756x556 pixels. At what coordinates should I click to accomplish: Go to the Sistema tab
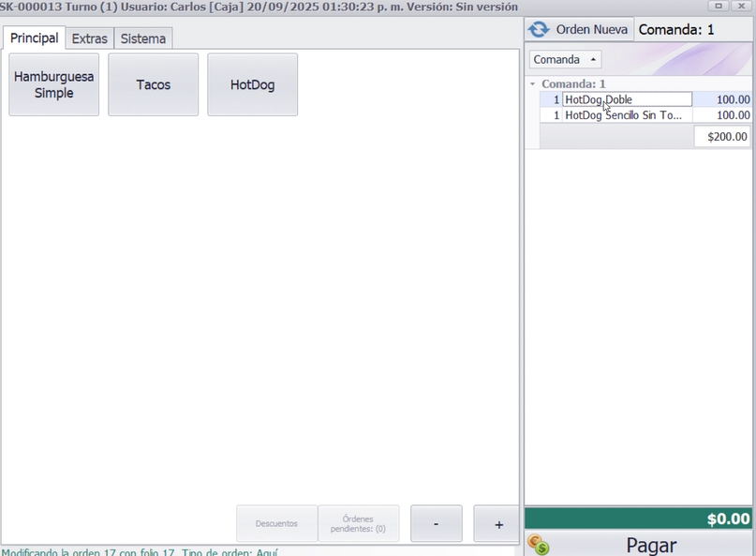[143, 38]
